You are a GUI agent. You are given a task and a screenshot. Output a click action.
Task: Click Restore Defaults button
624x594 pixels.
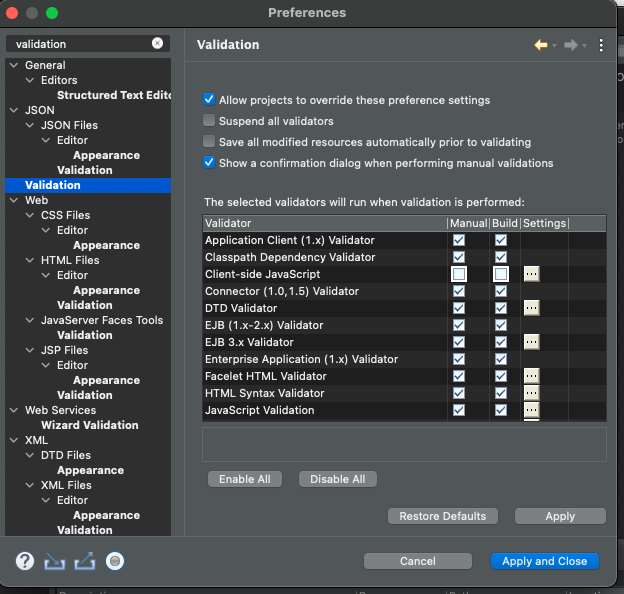[x=443, y=516]
